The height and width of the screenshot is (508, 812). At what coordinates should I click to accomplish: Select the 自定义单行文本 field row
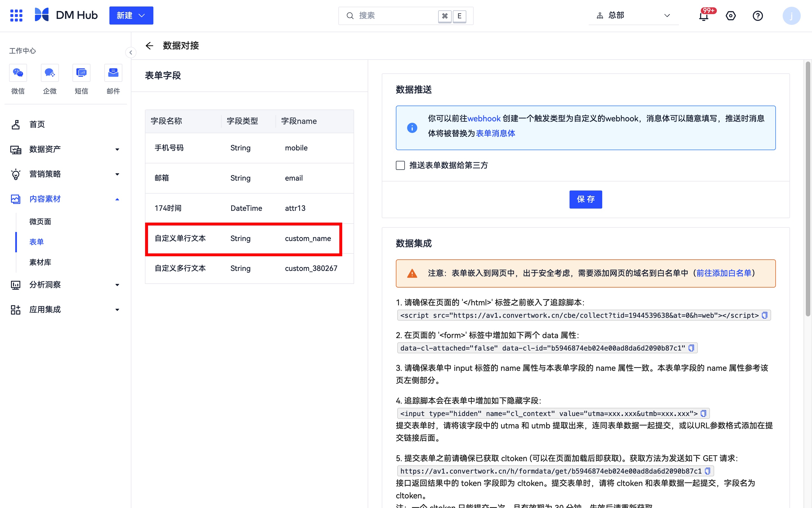[x=249, y=238]
